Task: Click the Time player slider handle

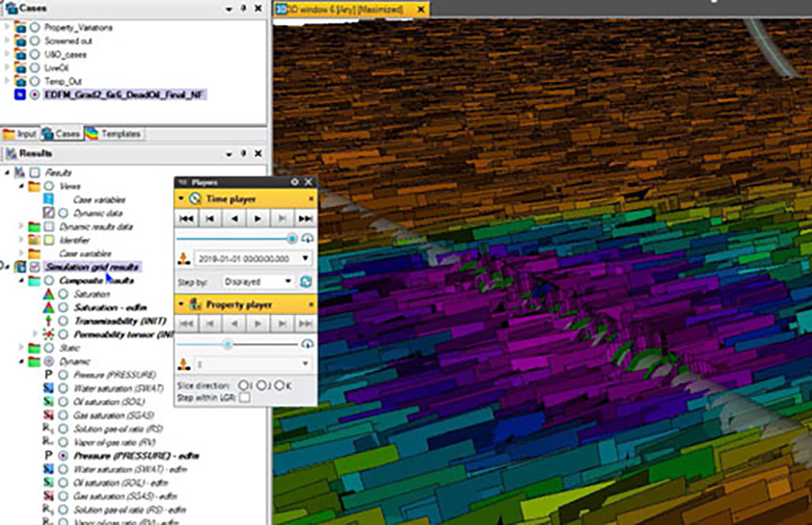Action: click(292, 238)
